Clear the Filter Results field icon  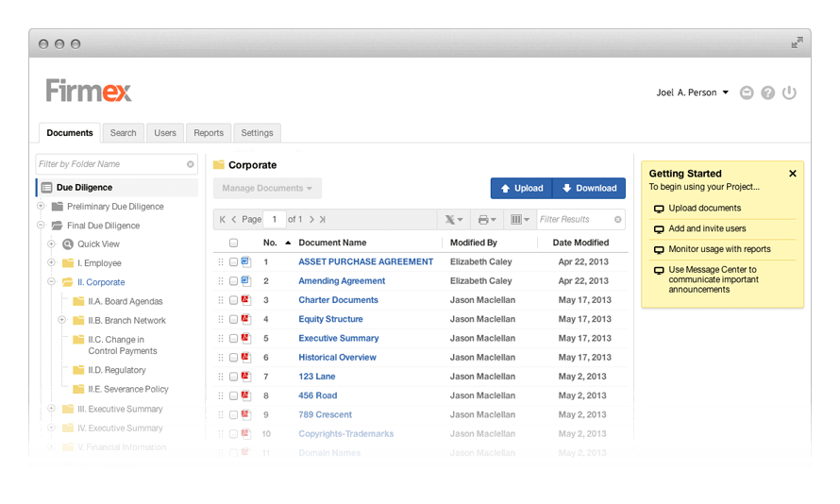click(618, 220)
